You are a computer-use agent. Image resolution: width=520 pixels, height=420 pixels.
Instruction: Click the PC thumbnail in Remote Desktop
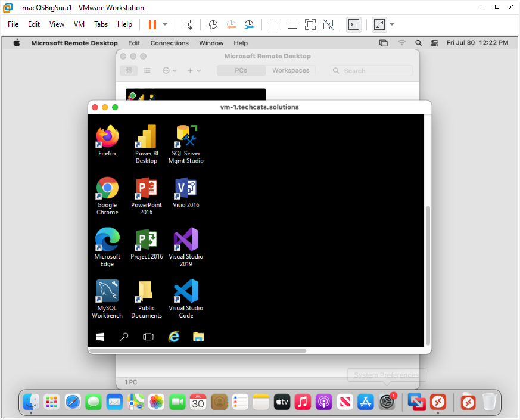195,94
